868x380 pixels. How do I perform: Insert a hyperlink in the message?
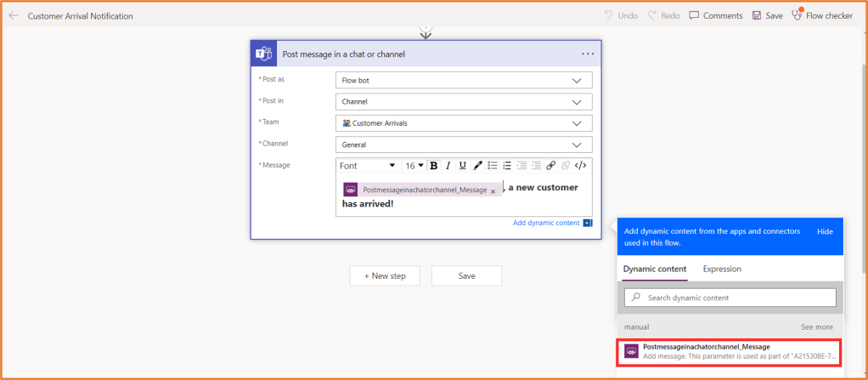[550, 166]
